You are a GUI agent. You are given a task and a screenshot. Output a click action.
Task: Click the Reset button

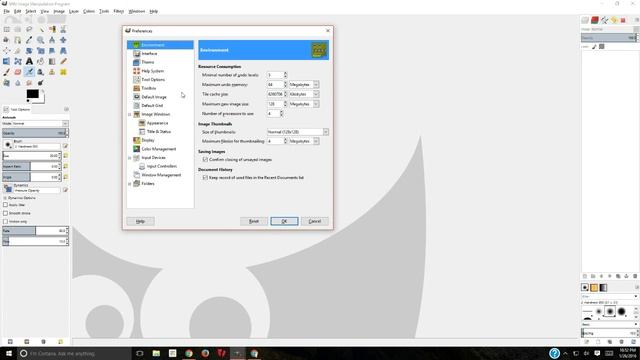pos(254,221)
